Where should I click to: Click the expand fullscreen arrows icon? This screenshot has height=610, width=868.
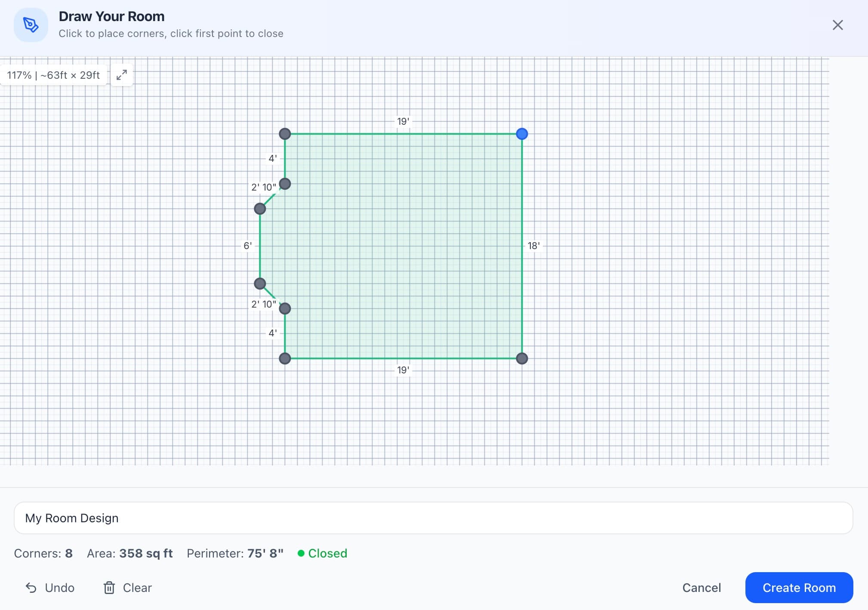pyautogui.click(x=122, y=75)
